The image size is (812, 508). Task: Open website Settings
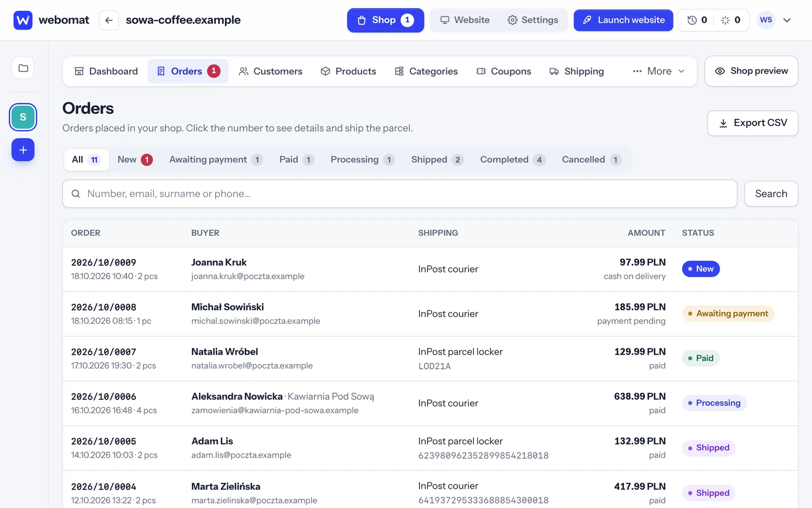[533, 20]
